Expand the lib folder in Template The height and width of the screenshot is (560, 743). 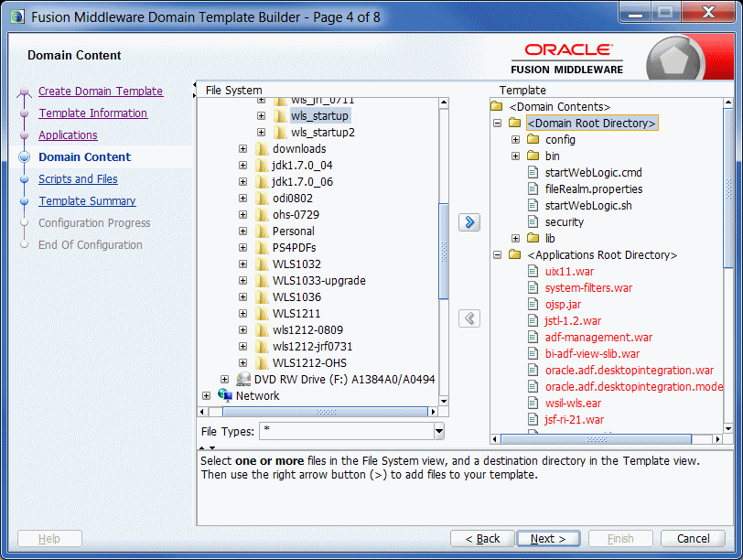point(515,238)
